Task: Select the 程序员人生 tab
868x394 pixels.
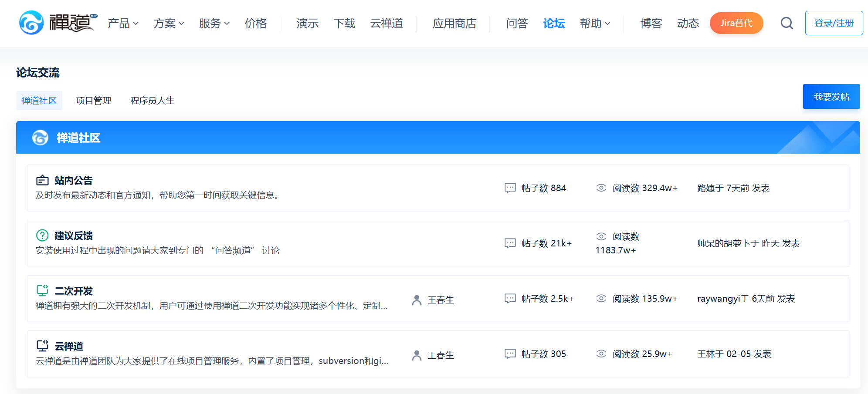Action: [152, 101]
